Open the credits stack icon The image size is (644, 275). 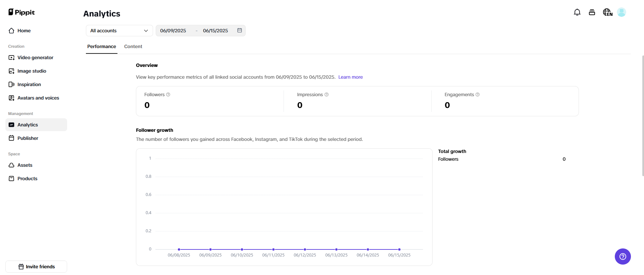click(592, 12)
